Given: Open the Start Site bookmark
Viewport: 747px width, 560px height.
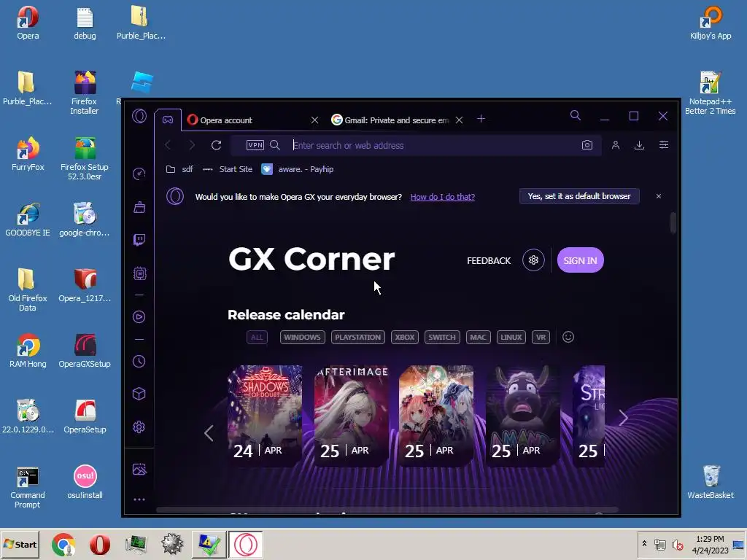Looking at the screenshot, I should tap(228, 169).
